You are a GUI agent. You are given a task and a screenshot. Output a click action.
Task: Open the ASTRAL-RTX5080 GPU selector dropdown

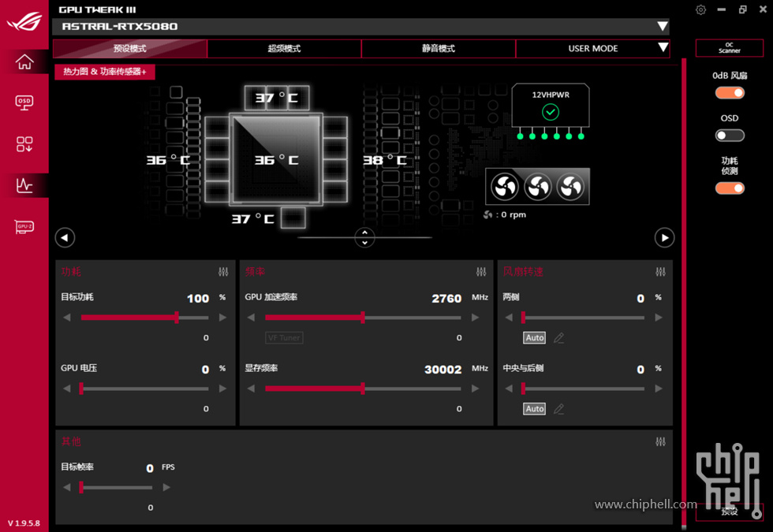coord(663,26)
